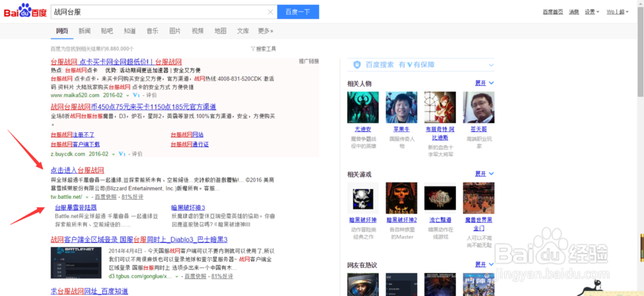The height and width of the screenshot is (296, 644).
Task: Open the 设置 dropdown menu
Action: point(592,12)
